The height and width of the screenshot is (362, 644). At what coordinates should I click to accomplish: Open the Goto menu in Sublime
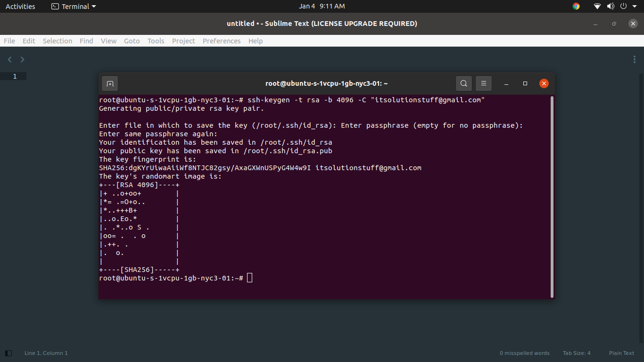pos(132,41)
